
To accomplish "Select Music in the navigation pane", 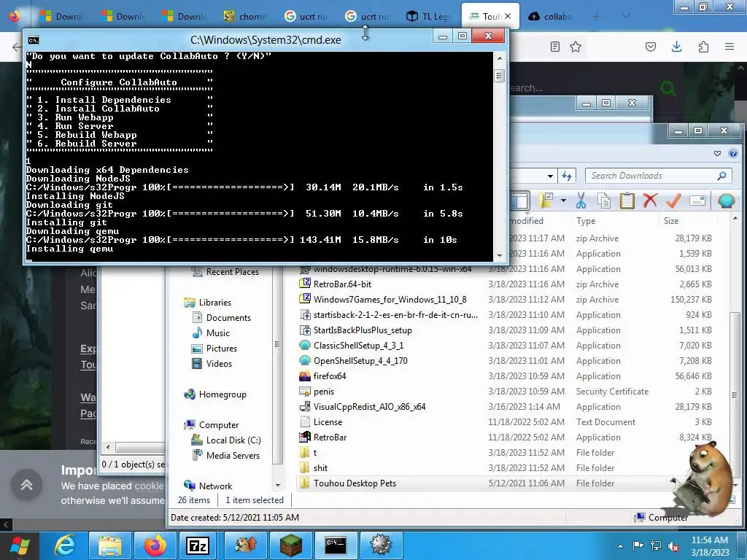I will tap(217, 332).
